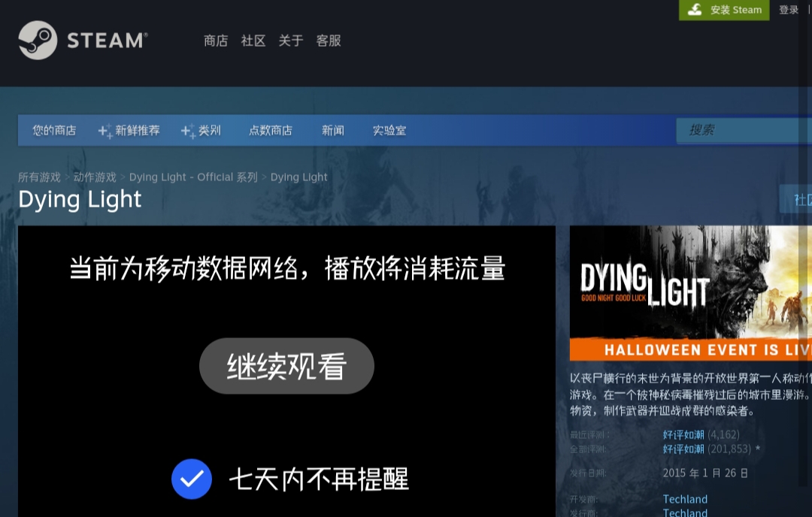Screen dimensions: 812x517
Task: Click the Steam logo icon
Action: tap(38, 41)
